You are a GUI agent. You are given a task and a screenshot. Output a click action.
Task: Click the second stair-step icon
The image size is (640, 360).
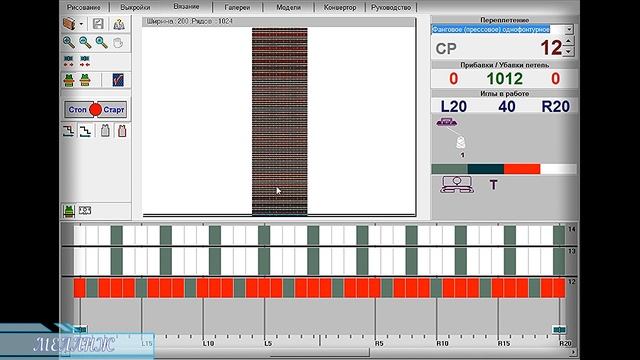coord(85,131)
